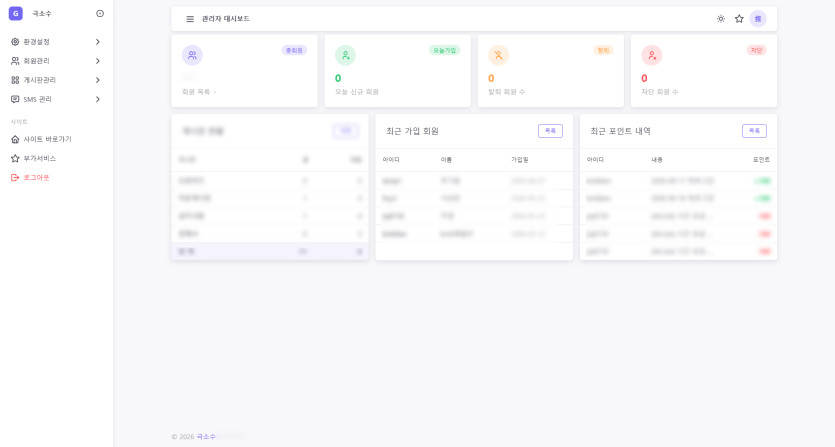Image resolution: width=835 pixels, height=447 pixels.
Task: Click 아이디 column header in 최근 포인트 내역
Action: (595, 160)
